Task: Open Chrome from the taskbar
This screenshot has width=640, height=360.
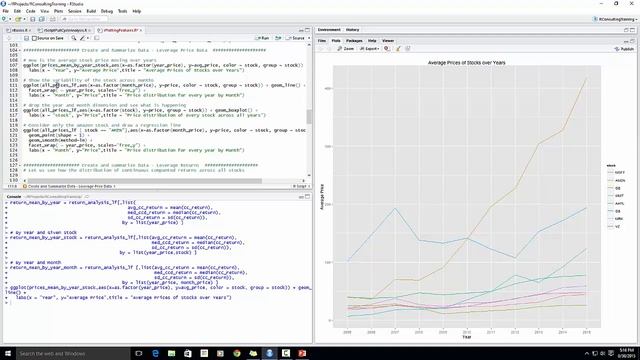Action: [x=237, y=353]
